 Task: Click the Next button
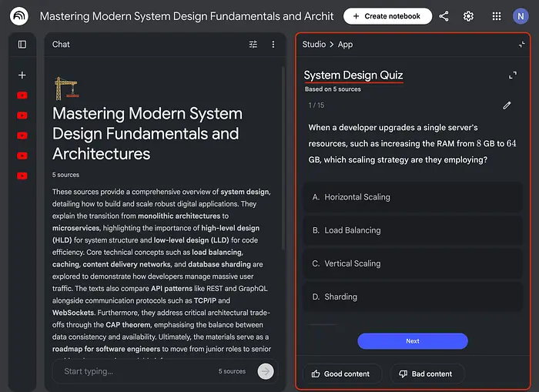[412, 341]
